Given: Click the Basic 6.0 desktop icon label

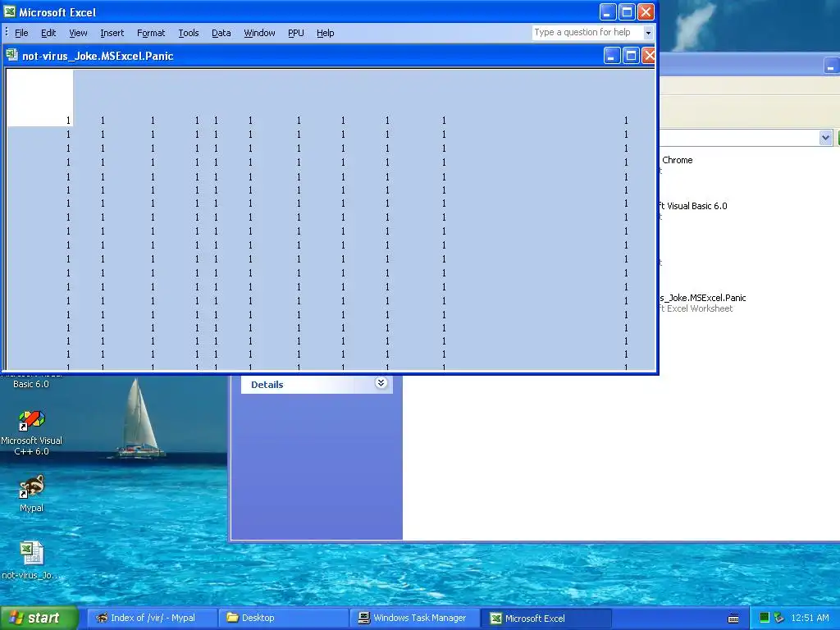Looking at the screenshot, I should [31, 384].
